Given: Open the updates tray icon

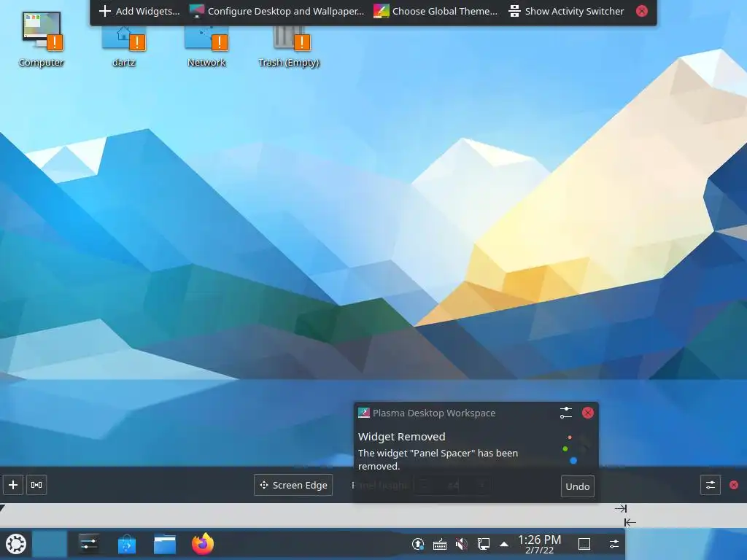Looking at the screenshot, I should (418, 544).
